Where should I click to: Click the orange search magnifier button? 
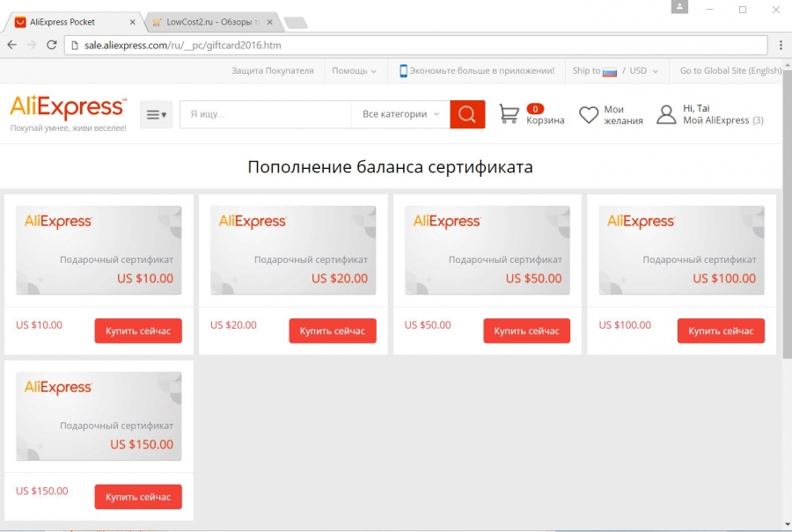467,114
